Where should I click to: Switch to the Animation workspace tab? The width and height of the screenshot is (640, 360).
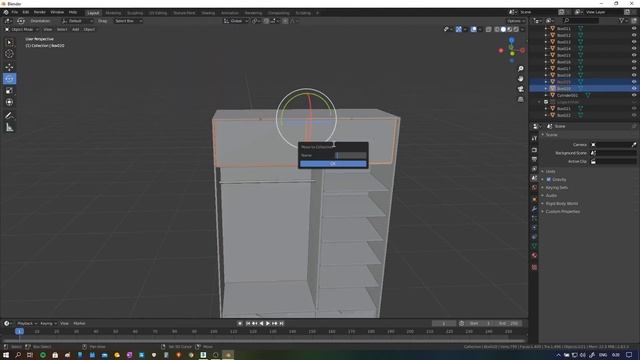tap(230, 13)
